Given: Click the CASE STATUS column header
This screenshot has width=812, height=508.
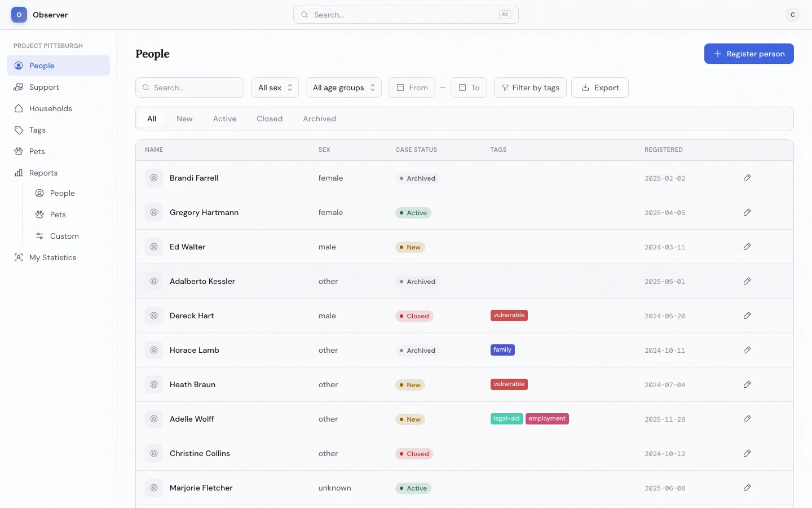Looking at the screenshot, I should [416, 150].
